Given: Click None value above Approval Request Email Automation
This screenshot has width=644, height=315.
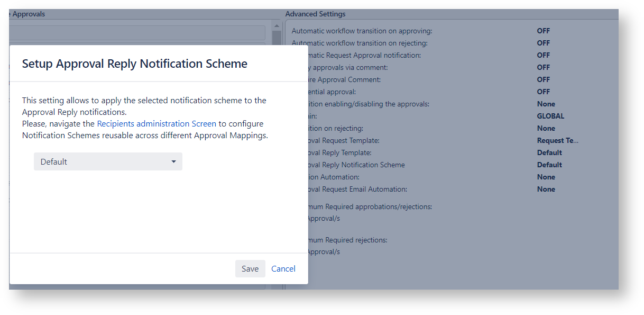Looking at the screenshot, I should [x=546, y=177].
